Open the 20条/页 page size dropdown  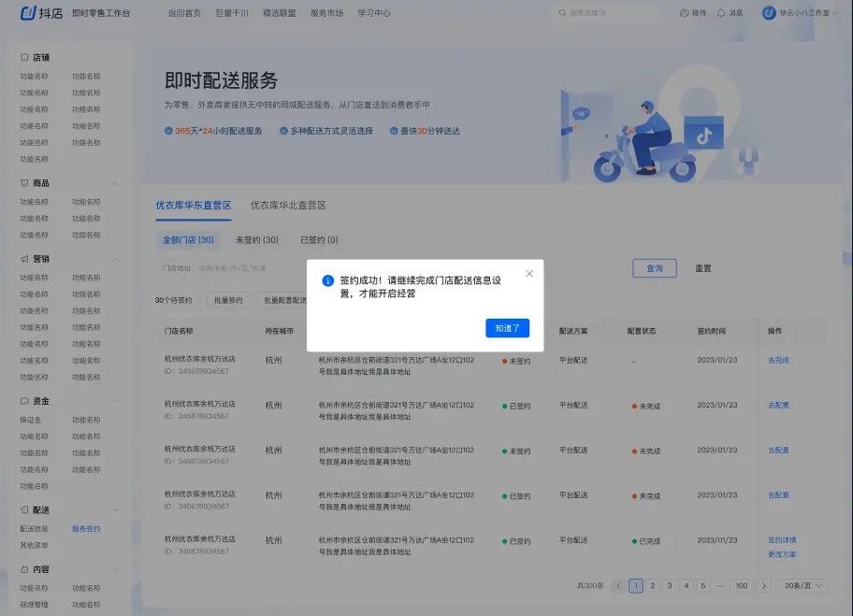(802, 585)
